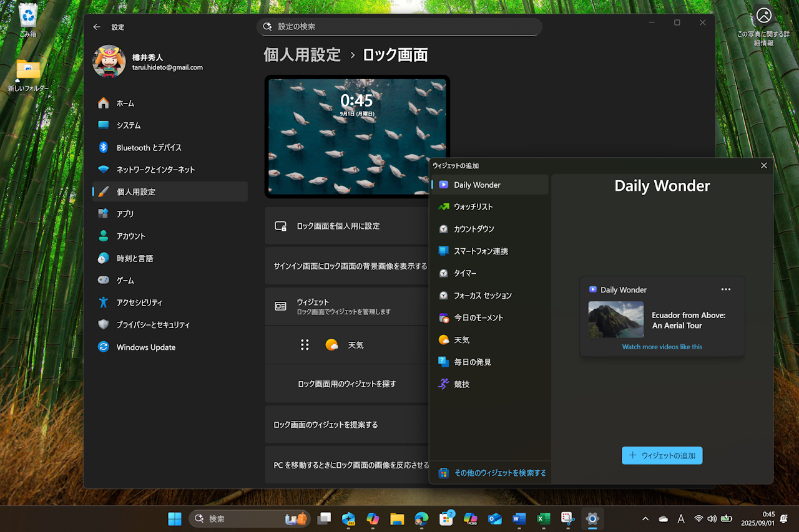799x532 pixels.
Task: Click the drag handle beside the 天気 widget
Action: [305, 344]
